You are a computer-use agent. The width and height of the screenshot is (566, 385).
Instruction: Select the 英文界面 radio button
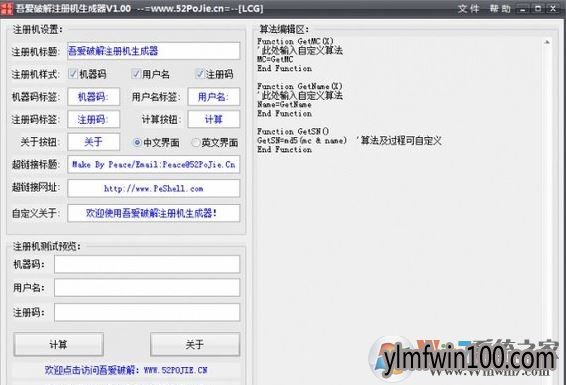coord(195,143)
